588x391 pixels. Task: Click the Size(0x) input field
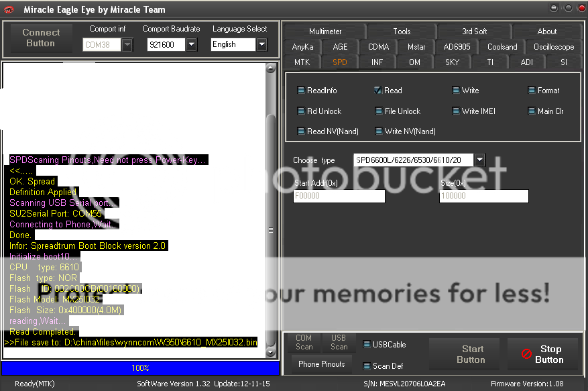pyautogui.click(x=484, y=196)
